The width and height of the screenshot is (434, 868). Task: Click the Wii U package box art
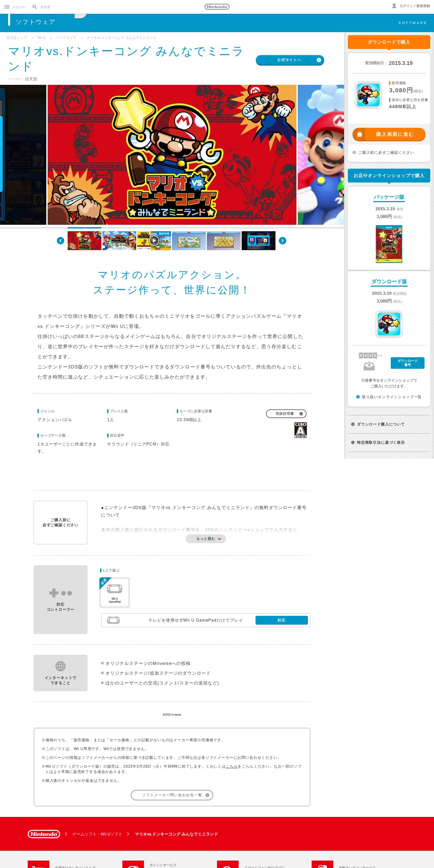[389, 244]
